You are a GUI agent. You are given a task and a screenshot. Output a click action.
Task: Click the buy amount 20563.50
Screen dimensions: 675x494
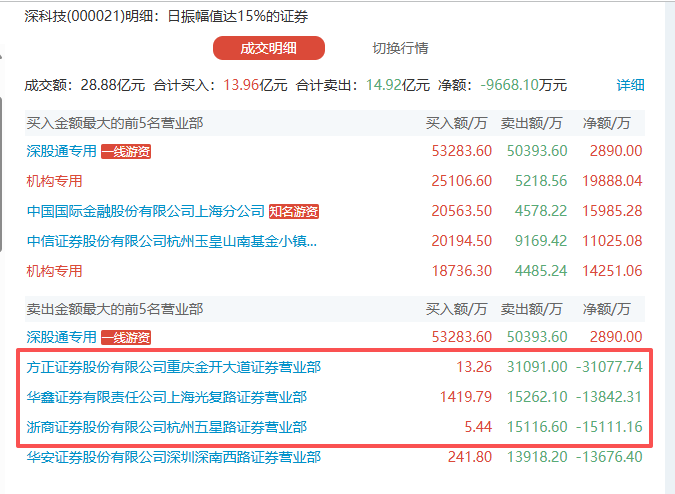pos(461,211)
